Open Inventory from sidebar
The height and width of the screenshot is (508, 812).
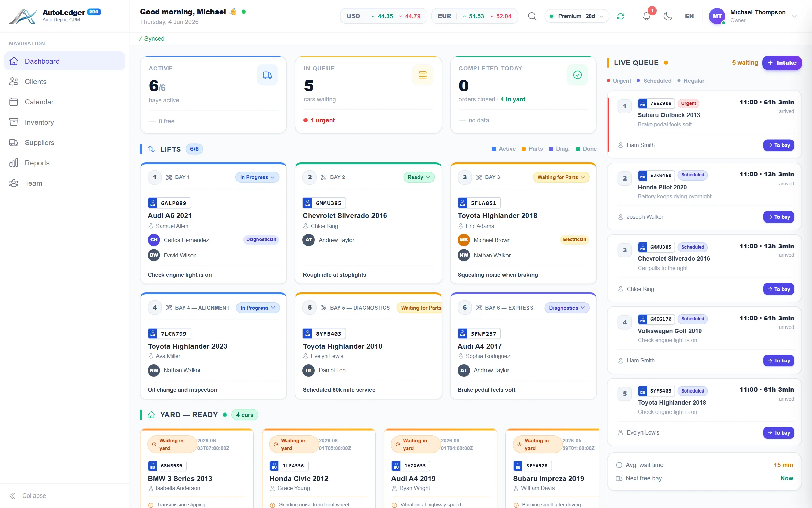[65, 122]
